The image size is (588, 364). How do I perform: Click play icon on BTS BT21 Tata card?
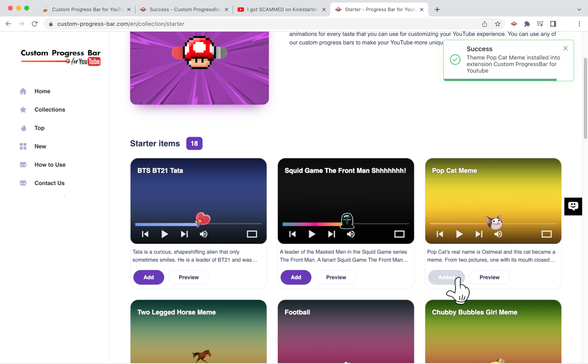point(164,234)
